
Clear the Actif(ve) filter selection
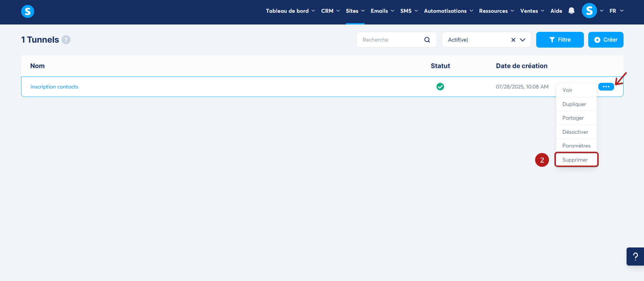(x=513, y=40)
